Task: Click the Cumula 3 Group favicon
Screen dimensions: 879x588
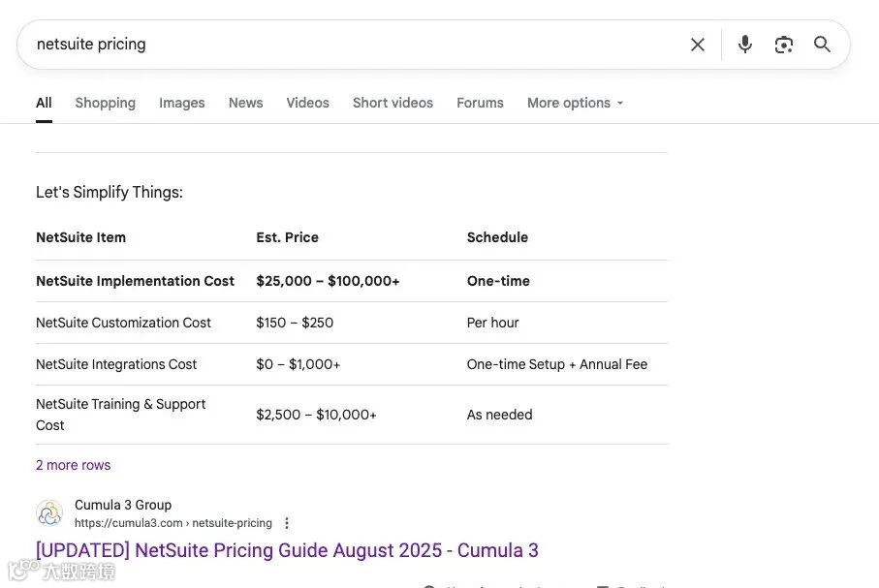Action: 49,513
